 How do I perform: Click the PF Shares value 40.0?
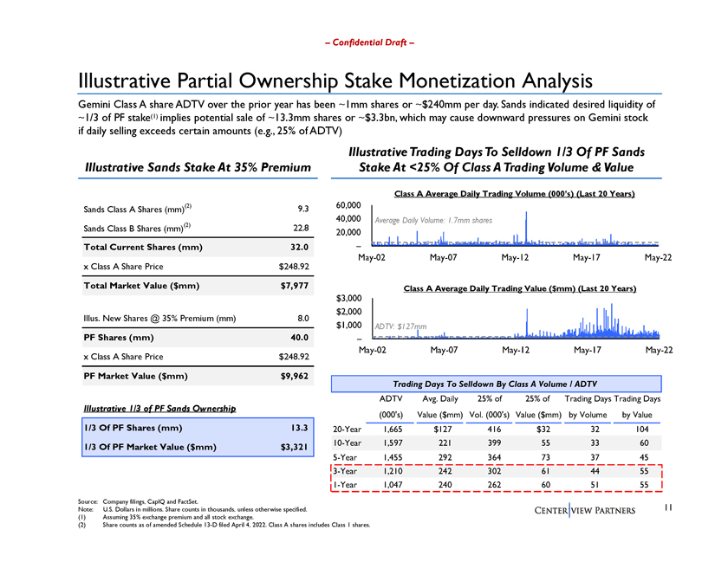[300, 338]
